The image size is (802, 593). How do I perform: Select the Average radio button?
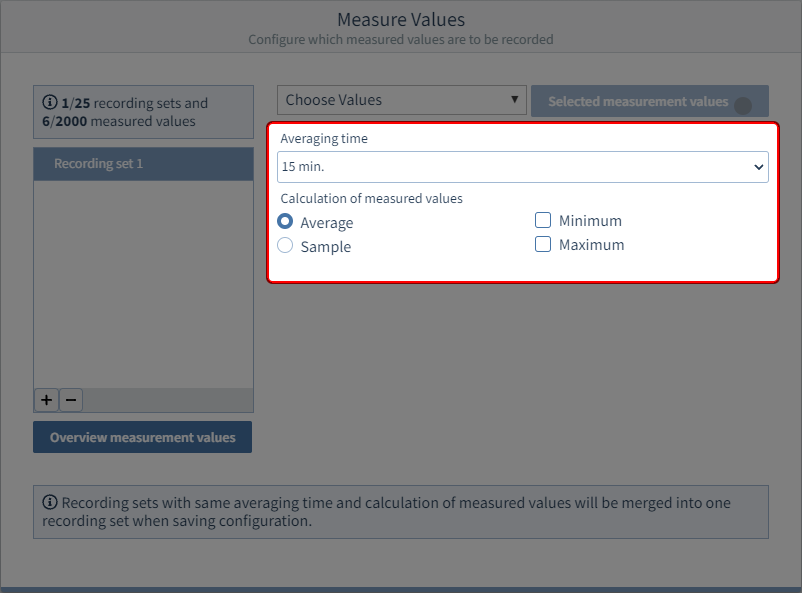285,222
